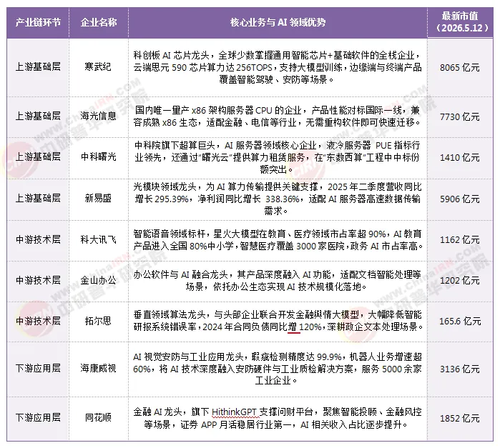Image resolution: width=500 pixels, height=448 pixels.
Task: Click the 7730 亿元 market value
Action: click(459, 117)
